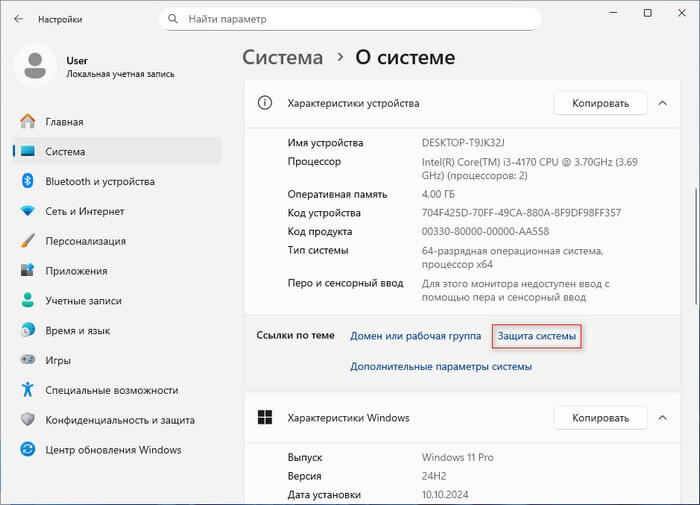Open Сеть и Интернет settings
This screenshot has width=700, height=505.
84,211
